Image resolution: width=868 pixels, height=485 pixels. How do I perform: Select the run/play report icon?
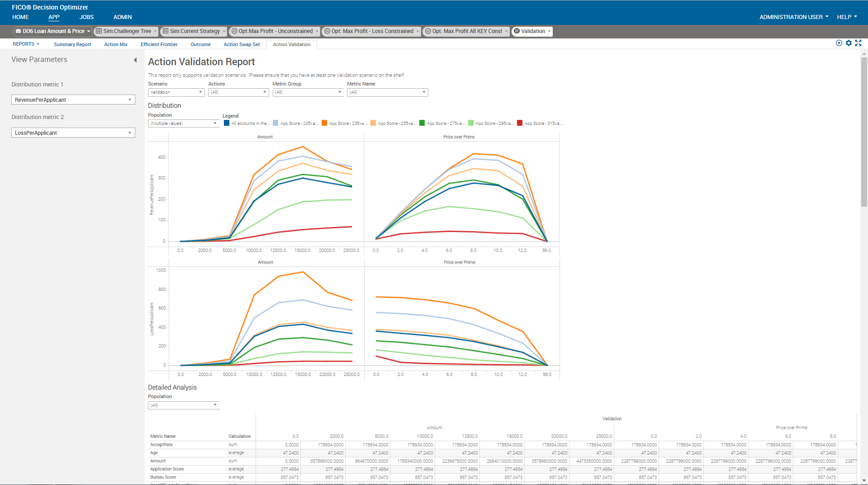click(x=839, y=43)
